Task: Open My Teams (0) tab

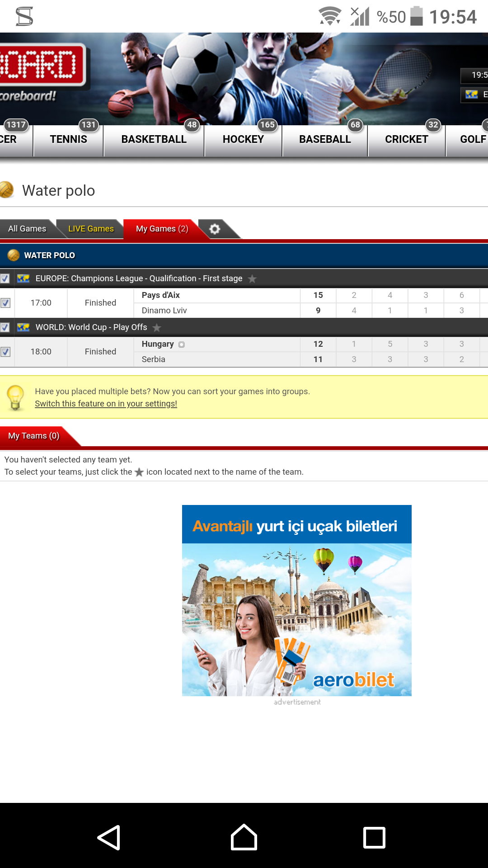Action: click(34, 436)
